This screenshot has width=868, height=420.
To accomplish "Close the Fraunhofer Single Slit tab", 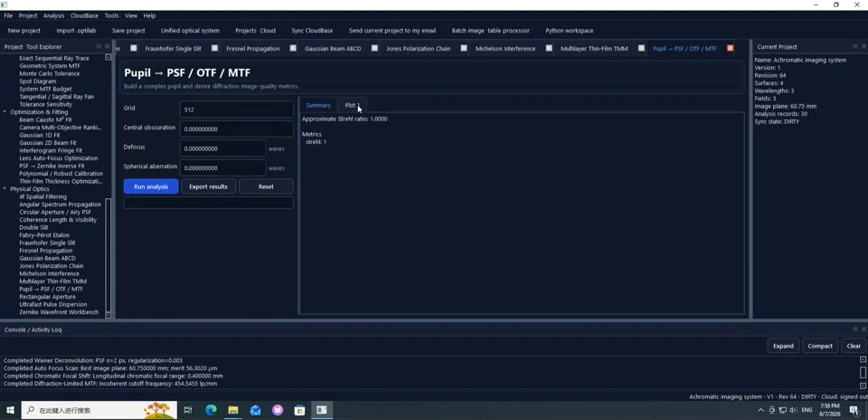I will click(214, 48).
